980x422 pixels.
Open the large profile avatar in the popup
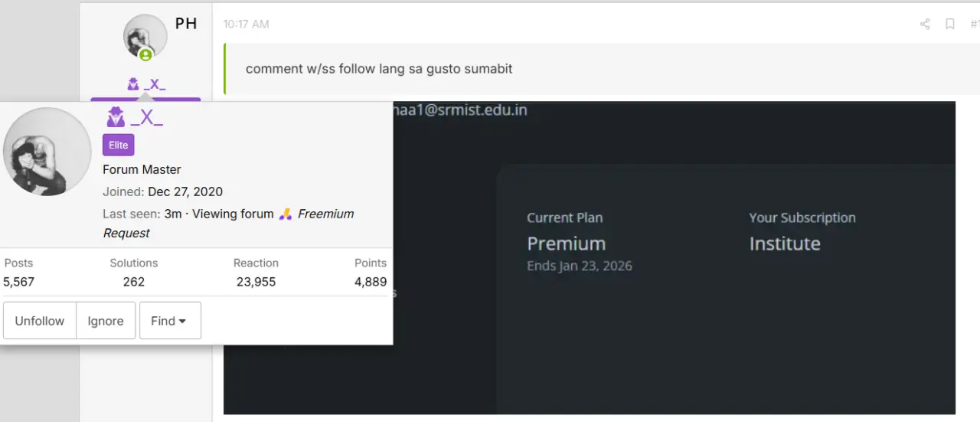tap(47, 152)
